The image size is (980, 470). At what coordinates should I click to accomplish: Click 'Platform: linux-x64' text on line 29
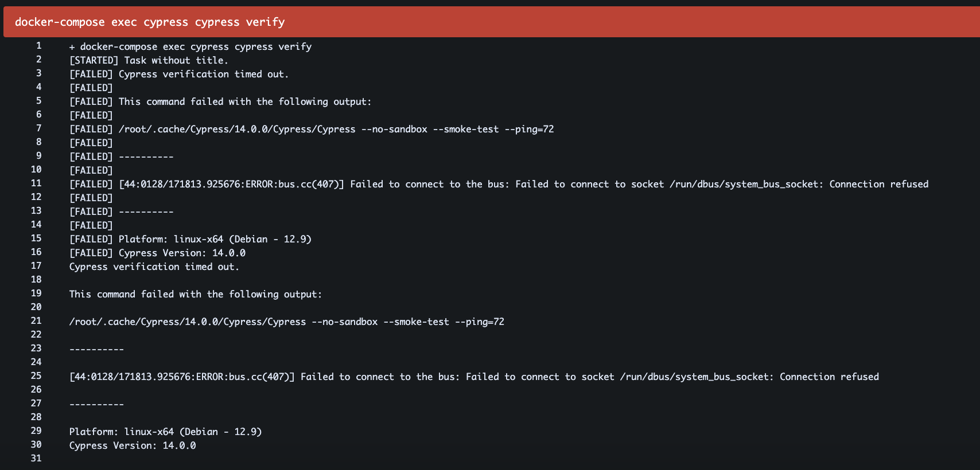[x=166, y=432]
